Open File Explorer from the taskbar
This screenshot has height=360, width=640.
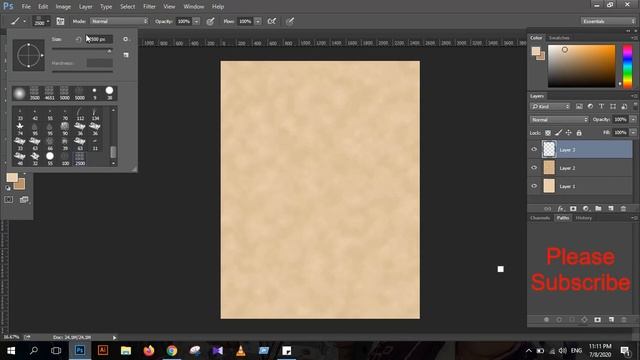(x=126, y=351)
